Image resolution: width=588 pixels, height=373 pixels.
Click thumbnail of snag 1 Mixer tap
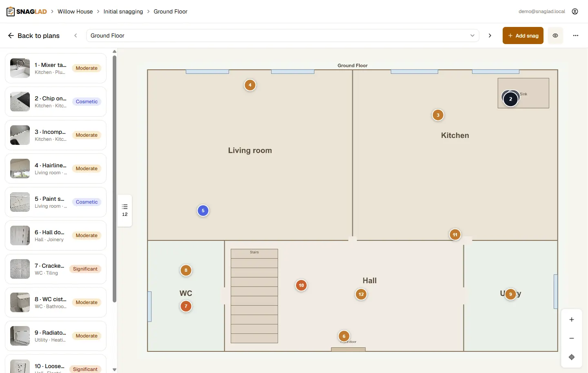[20, 68]
